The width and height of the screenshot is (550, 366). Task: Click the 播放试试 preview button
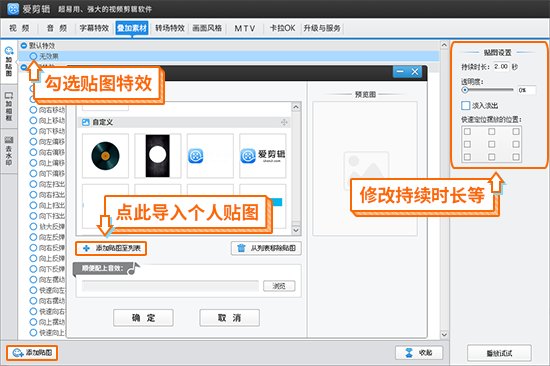[499, 353]
